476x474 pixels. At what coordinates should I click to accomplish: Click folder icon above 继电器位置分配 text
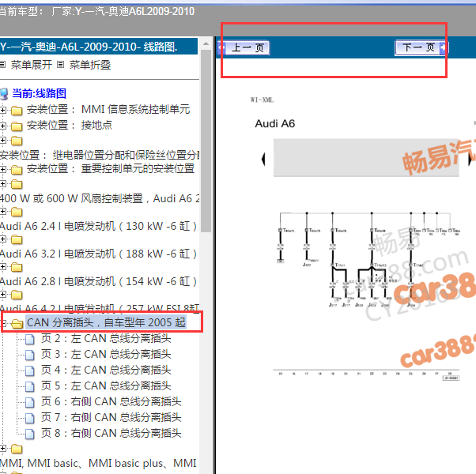pyautogui.click(x=17, y=141)
